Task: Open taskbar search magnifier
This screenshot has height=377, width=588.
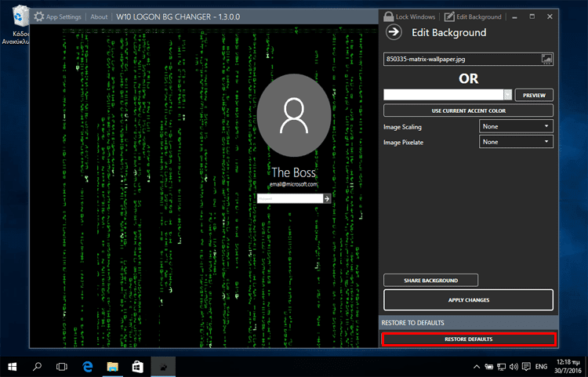Action: click(x=37, y=367)
